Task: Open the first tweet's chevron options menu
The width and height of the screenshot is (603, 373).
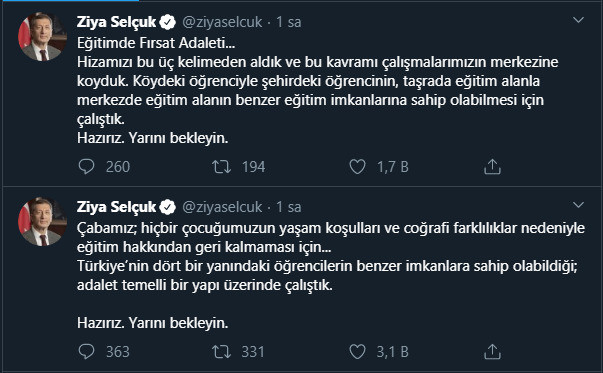Action: [578, 20]
